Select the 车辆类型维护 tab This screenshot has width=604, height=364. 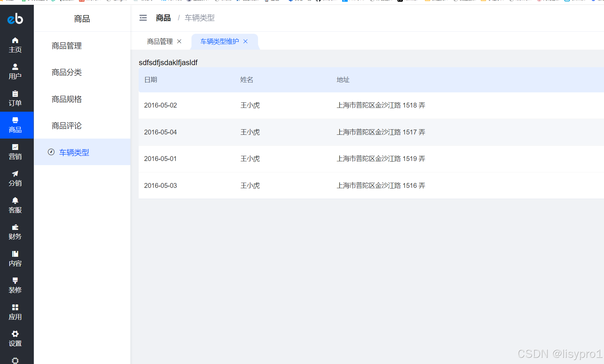[219, 41]
